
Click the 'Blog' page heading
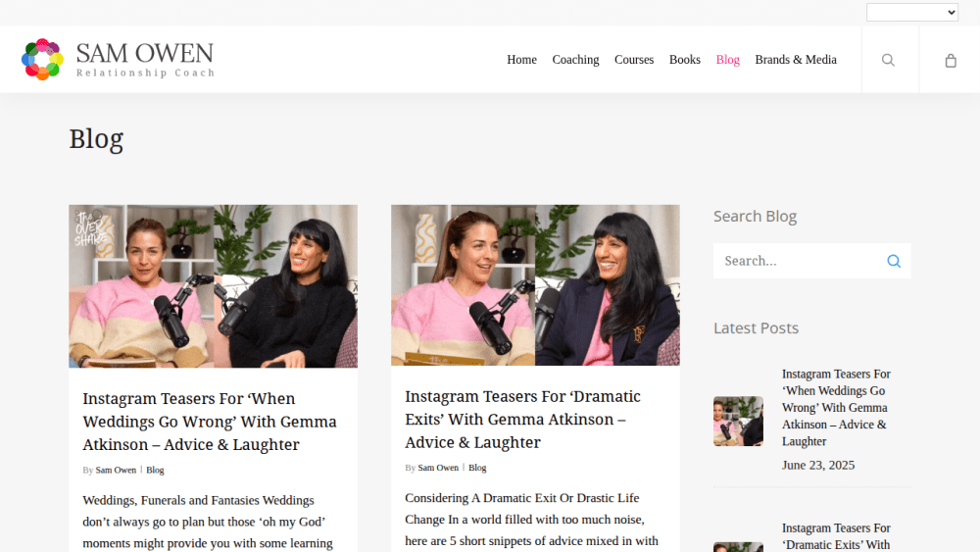pos(96,139)
